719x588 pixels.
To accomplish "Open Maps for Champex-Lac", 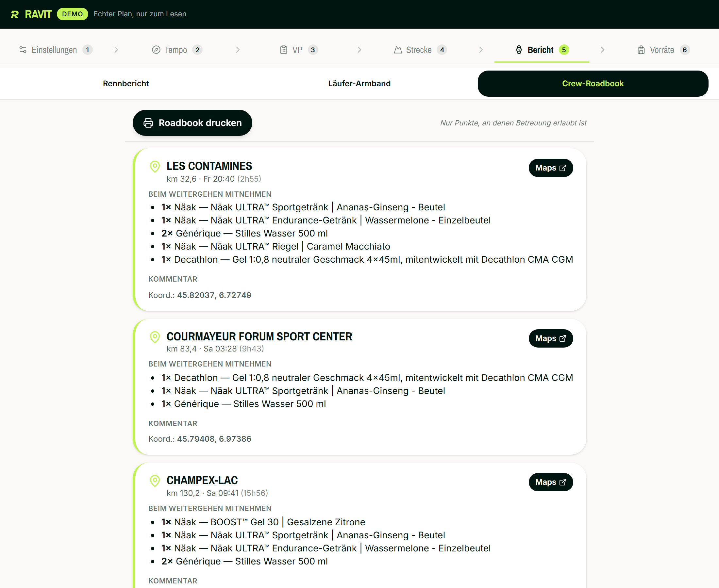I will point(551,482).
